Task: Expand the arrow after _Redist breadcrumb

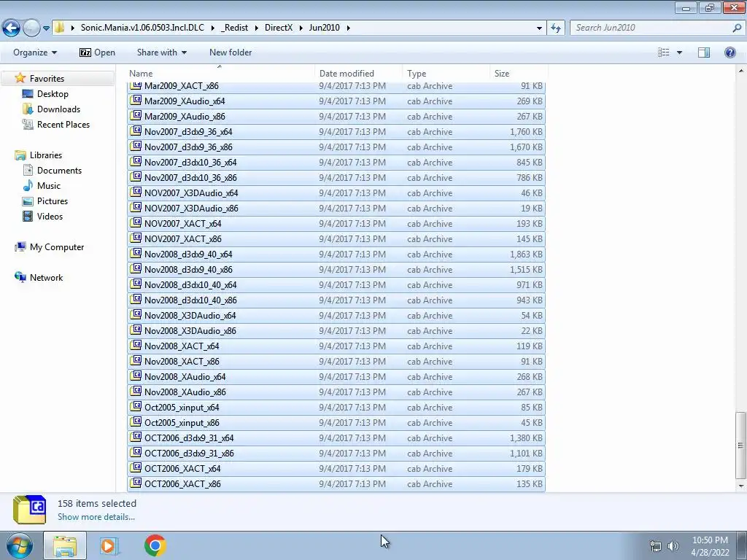Action: (256, 28)
